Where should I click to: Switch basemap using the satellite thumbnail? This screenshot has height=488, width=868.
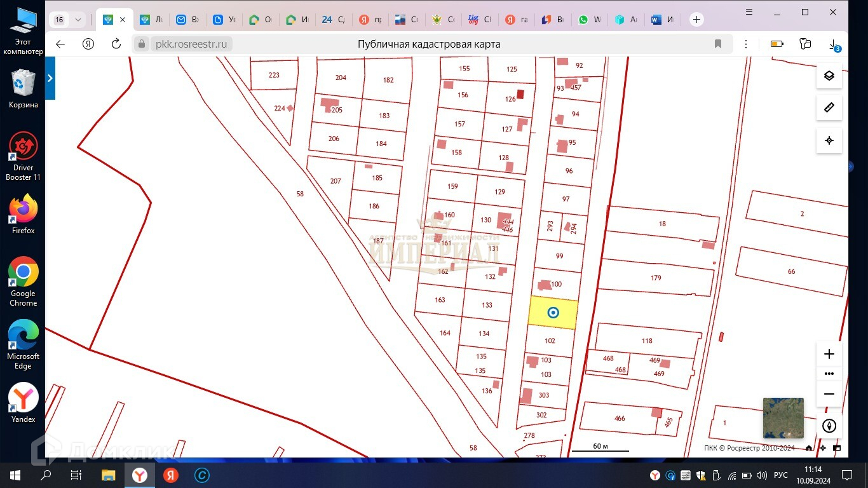(x=783, y=417)
